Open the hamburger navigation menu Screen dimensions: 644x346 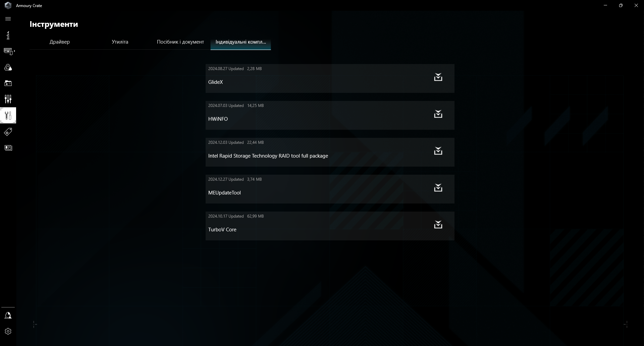8,19
